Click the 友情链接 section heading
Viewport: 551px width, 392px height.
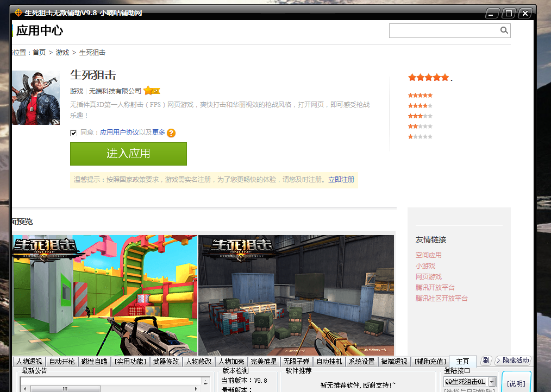431,239
